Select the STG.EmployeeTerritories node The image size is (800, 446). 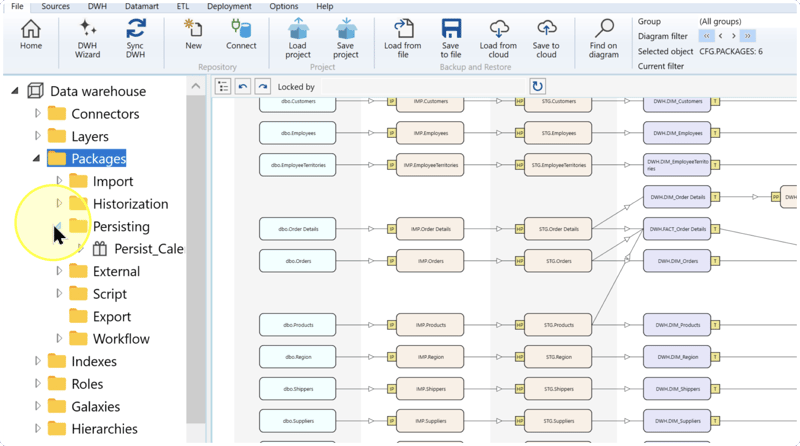[x=558, y=165]
